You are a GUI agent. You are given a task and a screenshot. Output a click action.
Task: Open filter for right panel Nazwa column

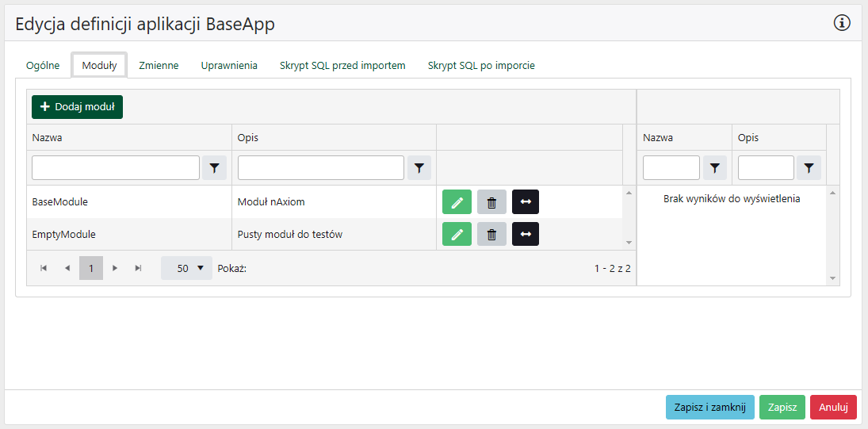[x=715, y=168]
